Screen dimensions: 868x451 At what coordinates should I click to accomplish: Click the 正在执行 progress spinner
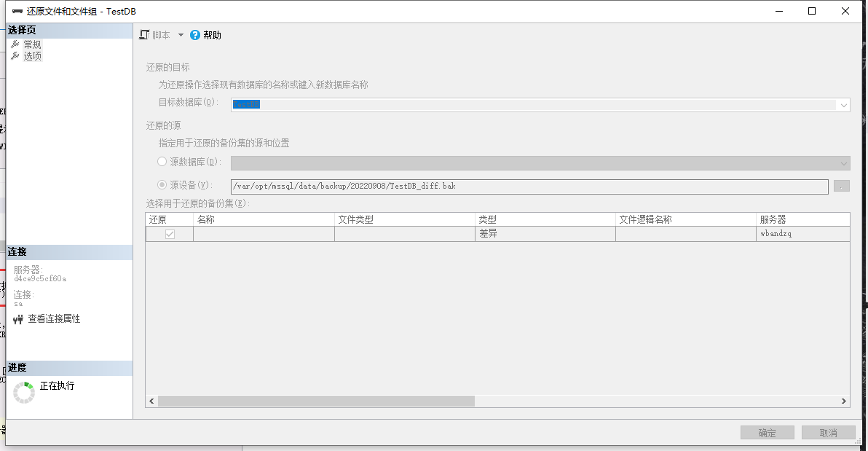(x=24, y=392)
